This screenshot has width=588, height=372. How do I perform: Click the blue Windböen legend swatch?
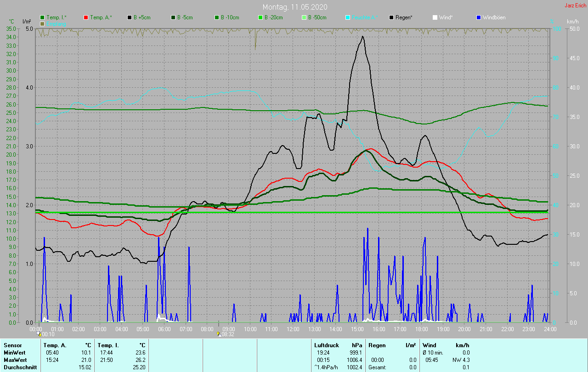pyautogui.click(x=479, y=17)
